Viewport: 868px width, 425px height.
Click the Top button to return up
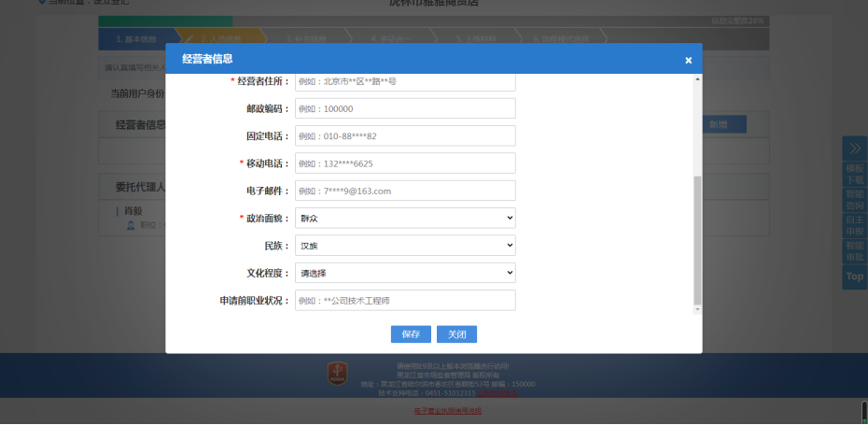855,276
